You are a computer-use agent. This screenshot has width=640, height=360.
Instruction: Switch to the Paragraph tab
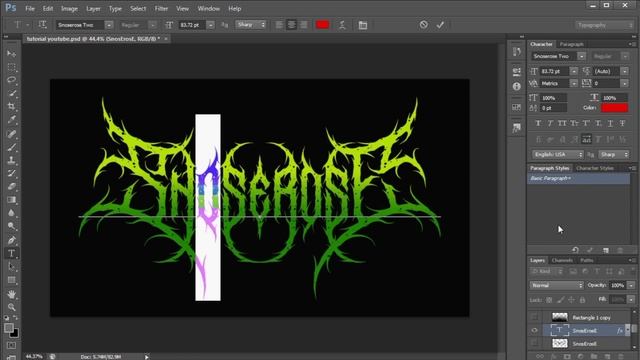click(x=571, y=44)
